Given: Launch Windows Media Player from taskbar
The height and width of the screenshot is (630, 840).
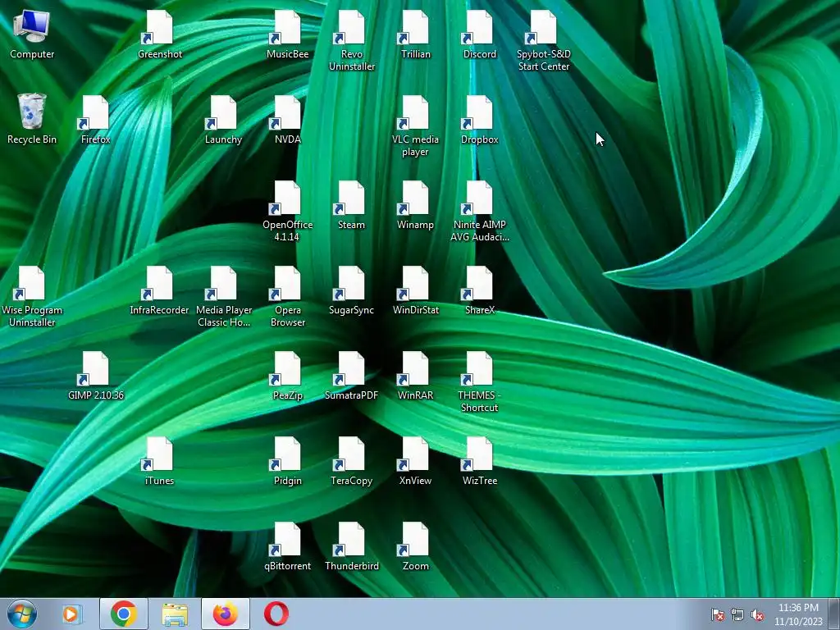Looking at the screenshot, I should pos(72,614).
